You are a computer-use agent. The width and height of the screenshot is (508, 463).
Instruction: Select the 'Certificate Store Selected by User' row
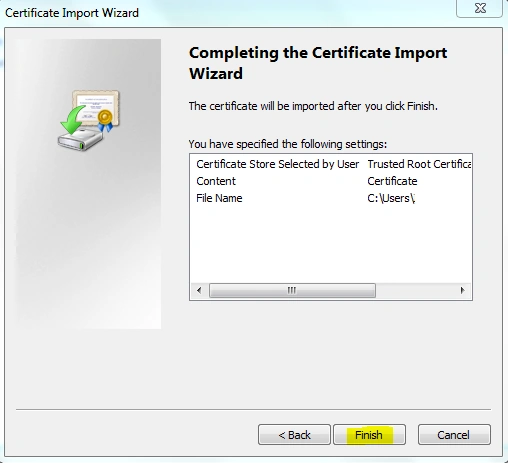(x=331, y=164)
